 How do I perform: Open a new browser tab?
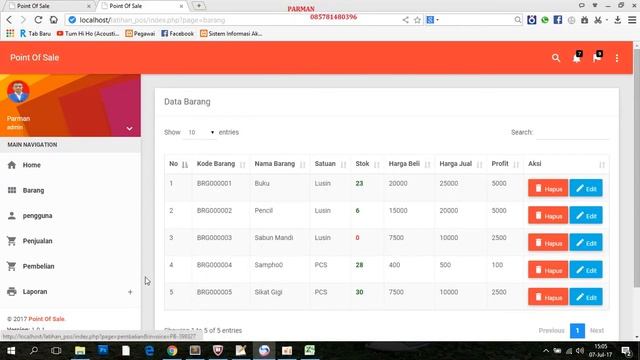(199, 5)
